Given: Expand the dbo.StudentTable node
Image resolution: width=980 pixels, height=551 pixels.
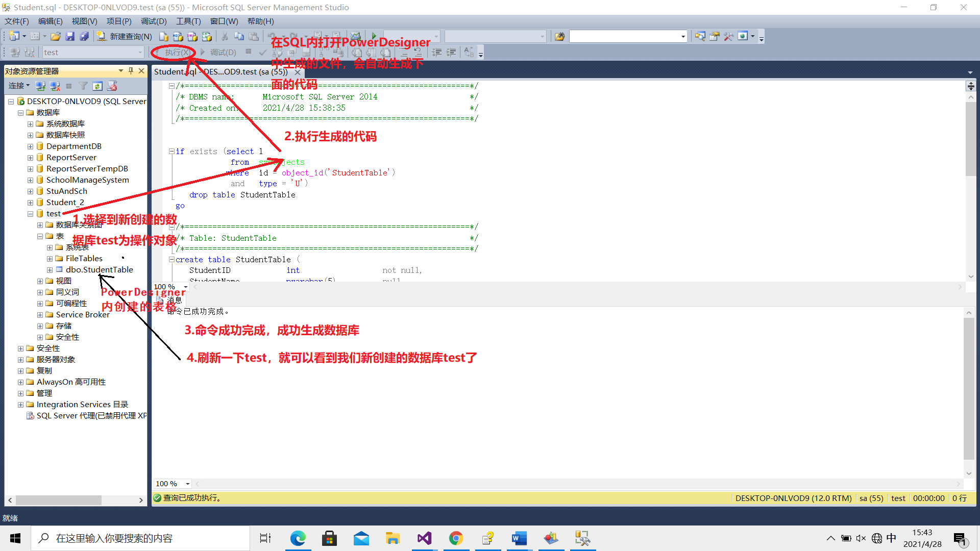Looking at the screenshot, I should (50, 270).
